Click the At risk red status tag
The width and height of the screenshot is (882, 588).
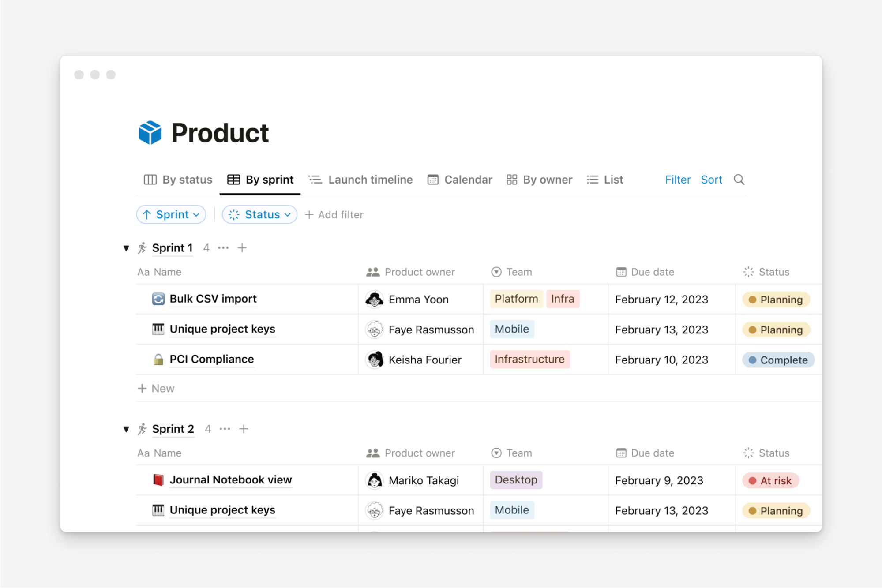click(770, 481)
